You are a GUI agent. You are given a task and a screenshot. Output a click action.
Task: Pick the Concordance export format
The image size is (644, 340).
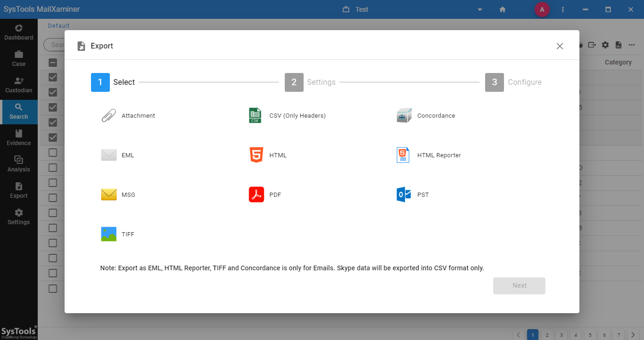tap(426, 115)
